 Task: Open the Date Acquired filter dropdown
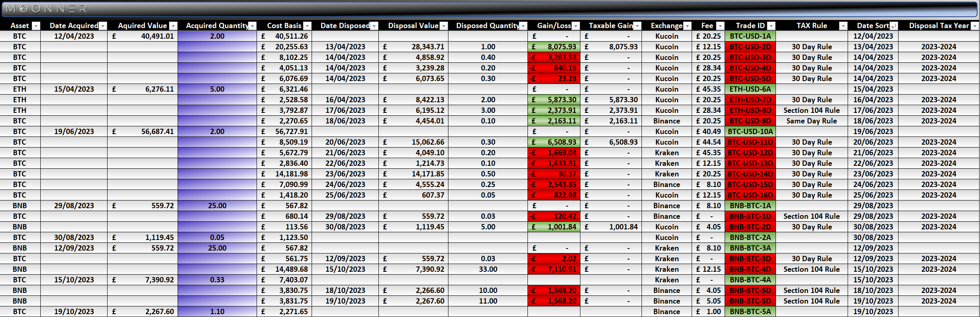(103, 26)
